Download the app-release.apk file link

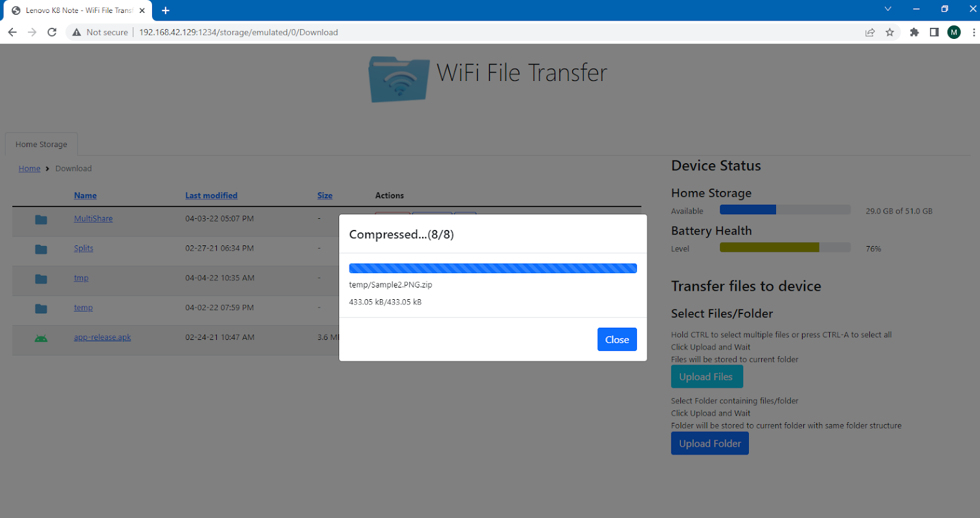(102, 337)
